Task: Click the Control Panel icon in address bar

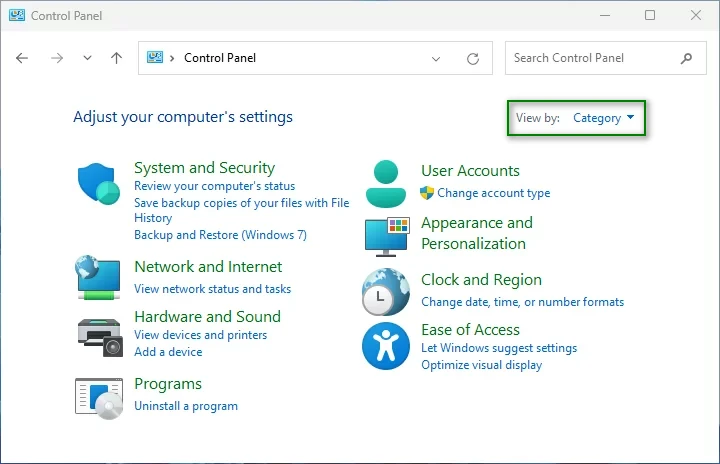Action: tap(155, 57)
